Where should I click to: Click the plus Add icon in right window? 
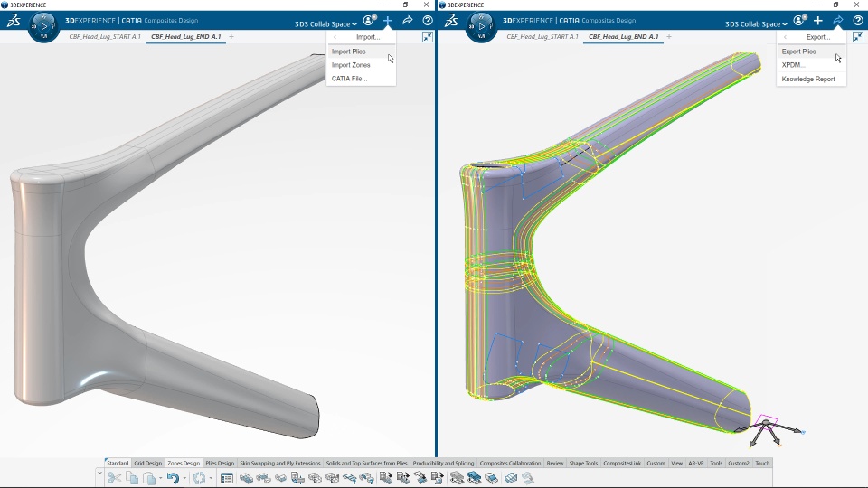pyautogui.click(x=818, y=21)
